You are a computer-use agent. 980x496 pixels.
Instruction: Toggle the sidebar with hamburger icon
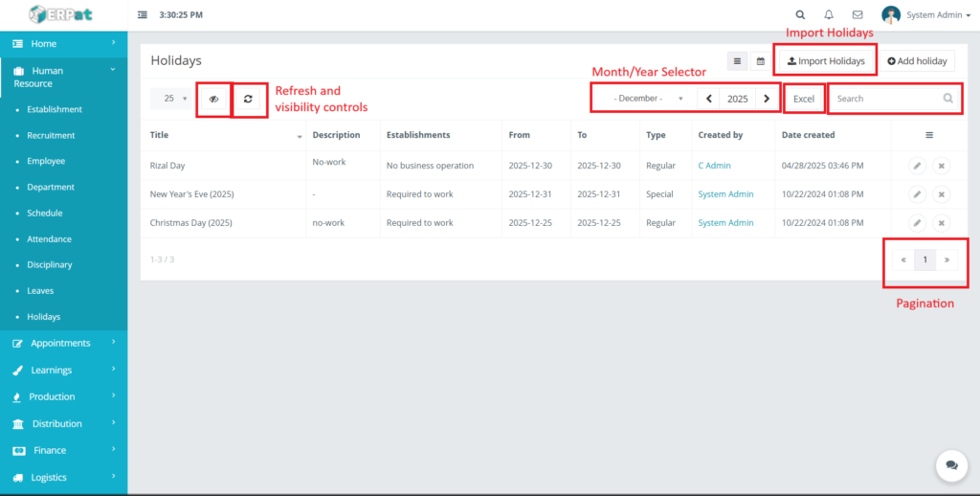[143, 15]
